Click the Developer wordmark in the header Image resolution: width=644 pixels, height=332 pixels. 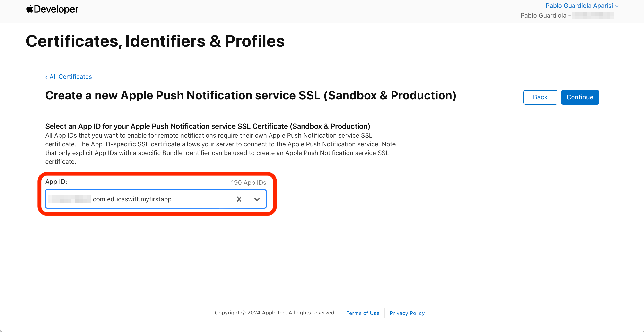(56, 9)
